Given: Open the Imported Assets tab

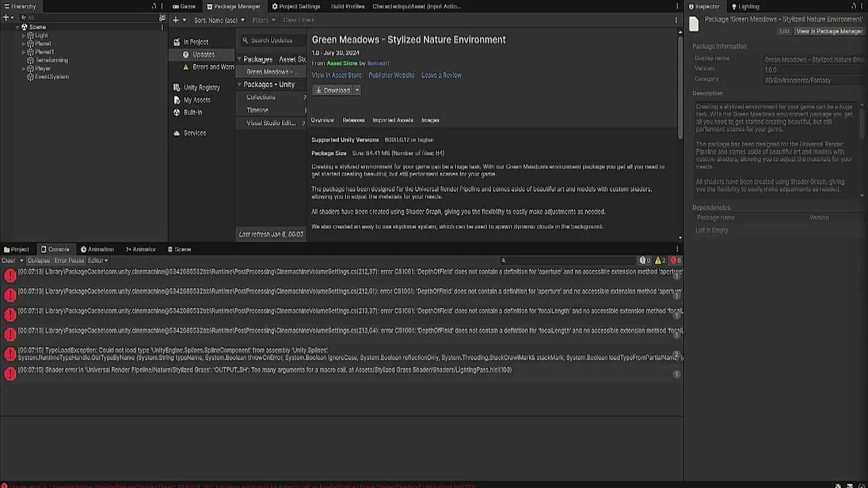Looking at the screenshot, I should coord(393,120).
